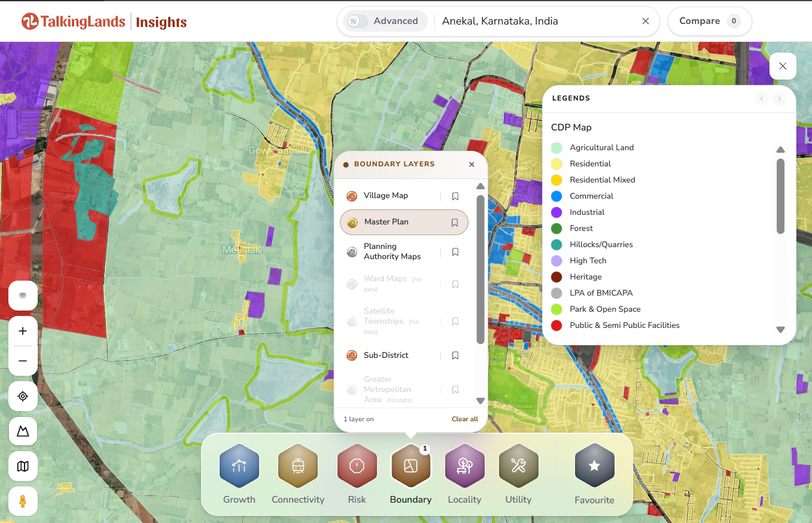Image resolution: width=812 pixels, height=523 pixels.
Task: Bookmark the Sub-District layer
Action: 455,355
